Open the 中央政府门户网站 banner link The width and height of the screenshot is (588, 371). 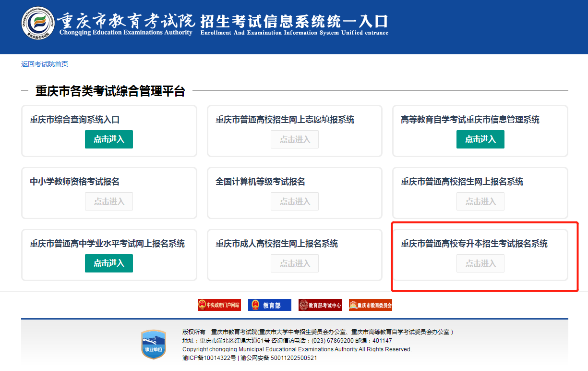click(x=219, y=305)
